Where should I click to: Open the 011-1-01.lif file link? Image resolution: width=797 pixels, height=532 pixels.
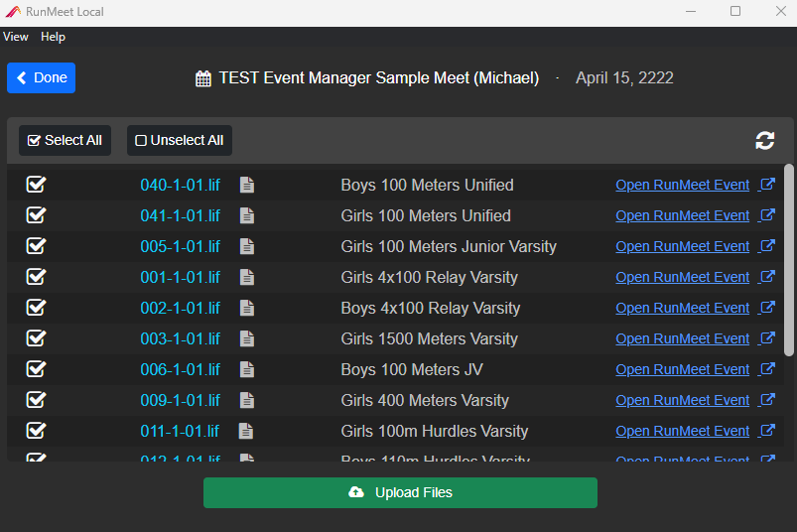point(180,431)
